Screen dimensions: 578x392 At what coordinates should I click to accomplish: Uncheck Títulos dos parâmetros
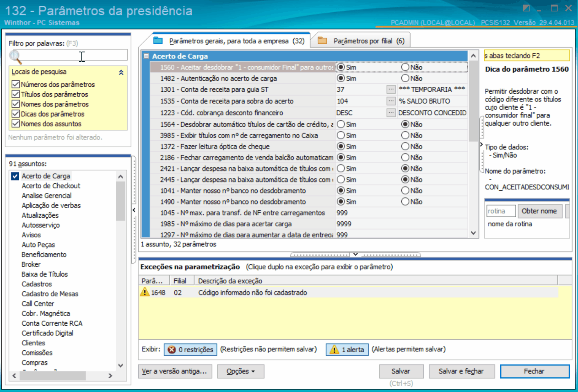click(16, 94)
